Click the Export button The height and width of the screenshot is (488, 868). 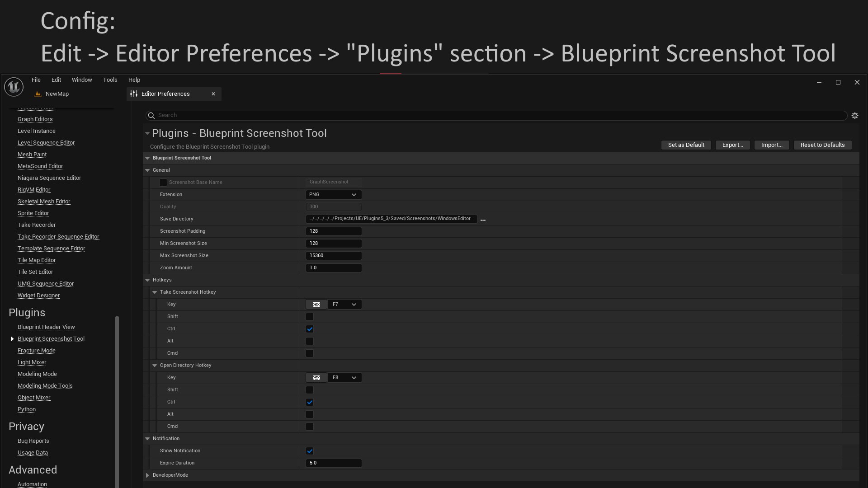(x=732, y=145)
